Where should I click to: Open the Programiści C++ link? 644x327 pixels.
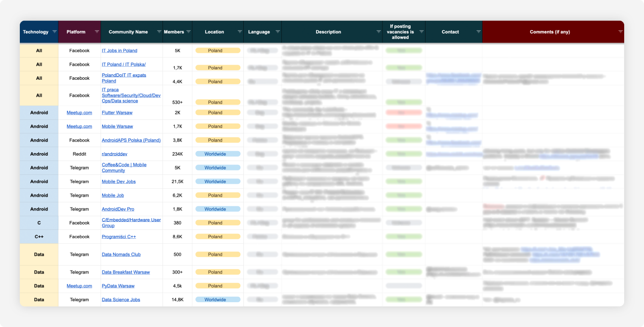(x=119, y=237)
